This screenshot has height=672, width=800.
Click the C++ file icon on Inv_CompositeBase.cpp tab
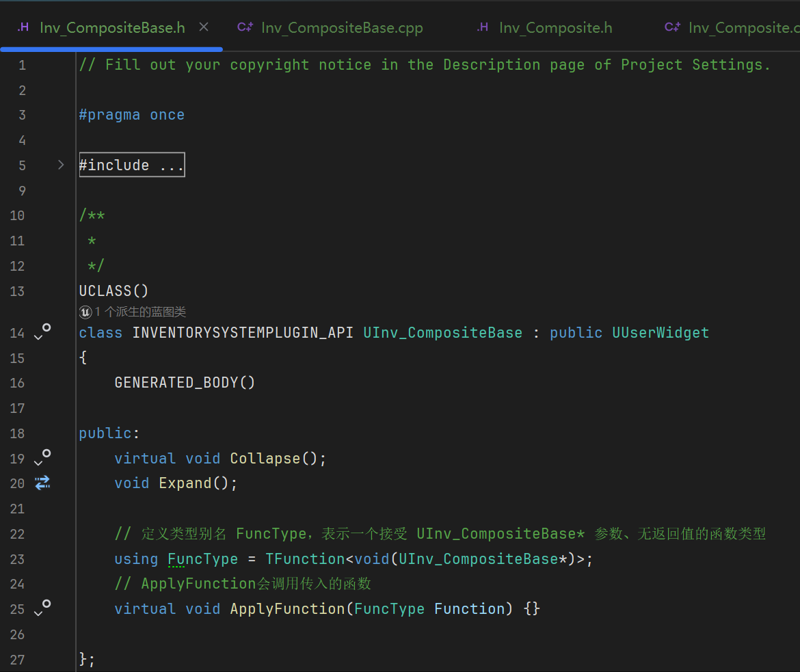point(245,27)
